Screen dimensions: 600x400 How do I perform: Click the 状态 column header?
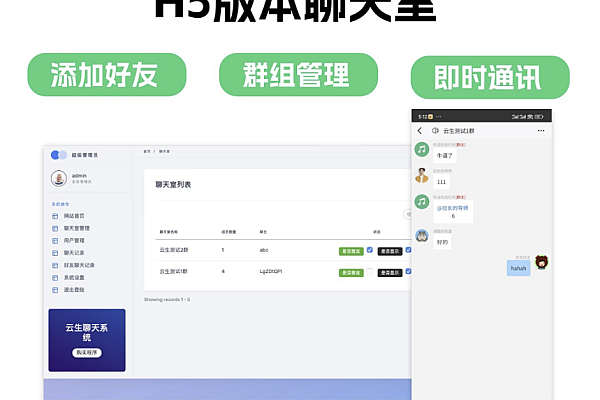point(377,232)
